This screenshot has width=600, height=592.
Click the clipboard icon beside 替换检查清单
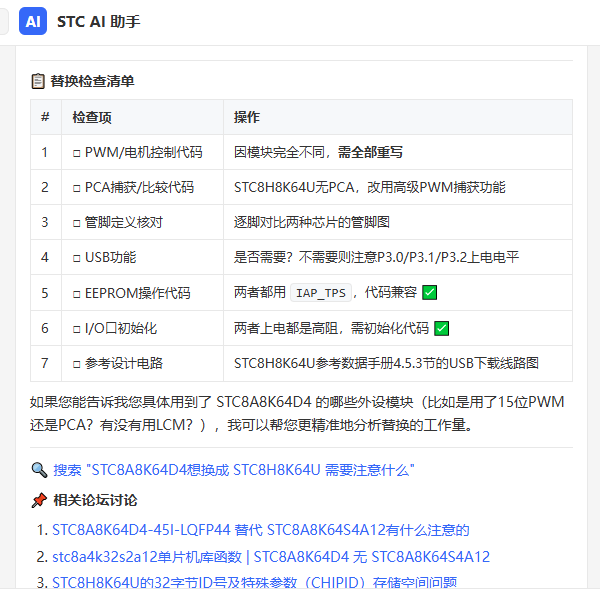click(x=38, y=81)
